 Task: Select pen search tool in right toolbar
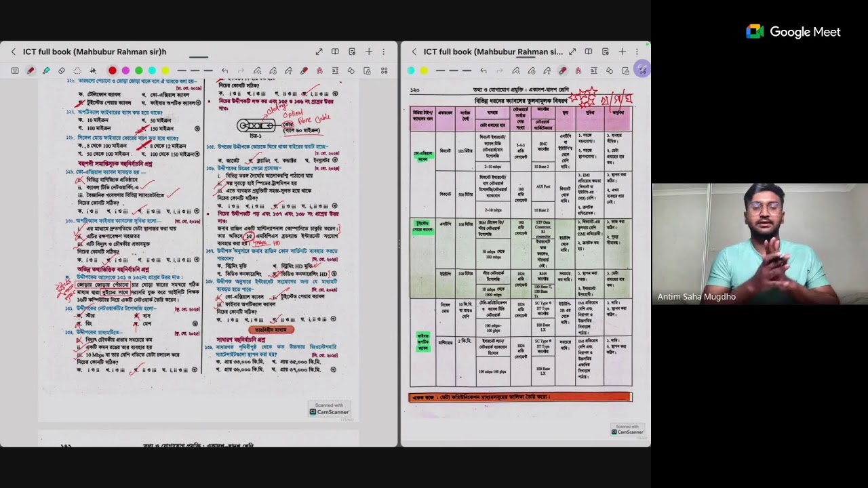coord(516,70)
